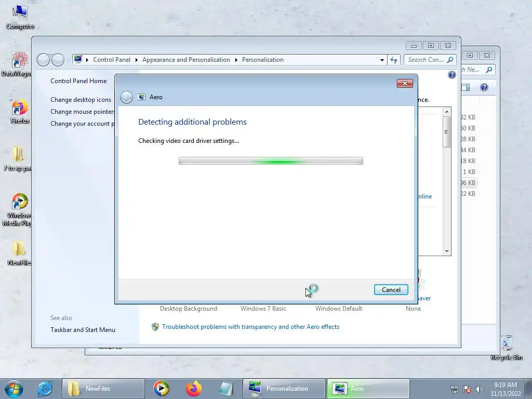Click the Personalization window Forward button
This screenshot has width=532, height=399.
tap(58, 60)
